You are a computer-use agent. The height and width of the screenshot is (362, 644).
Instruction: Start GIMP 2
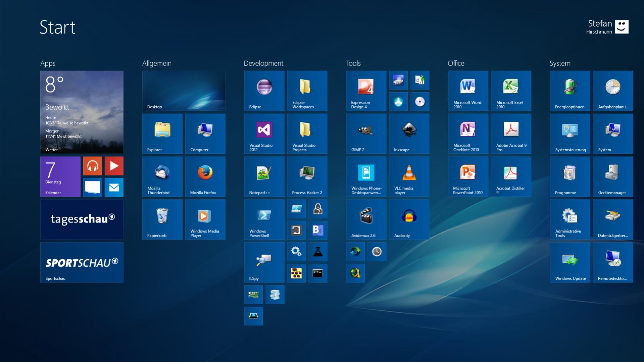click(x=366, y=134)
